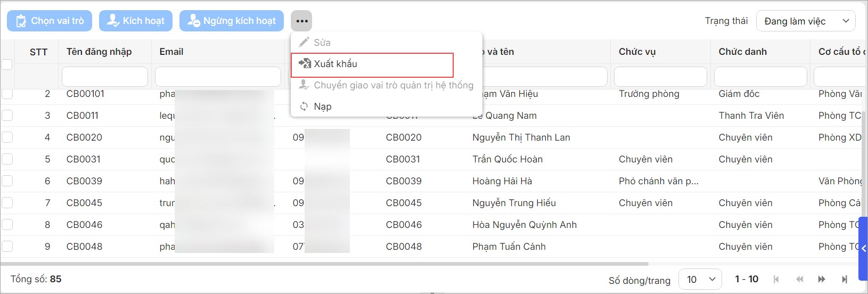868x294 pixels.
Task: Click the Chức vụ filter field
Action: tap(660, 77)
